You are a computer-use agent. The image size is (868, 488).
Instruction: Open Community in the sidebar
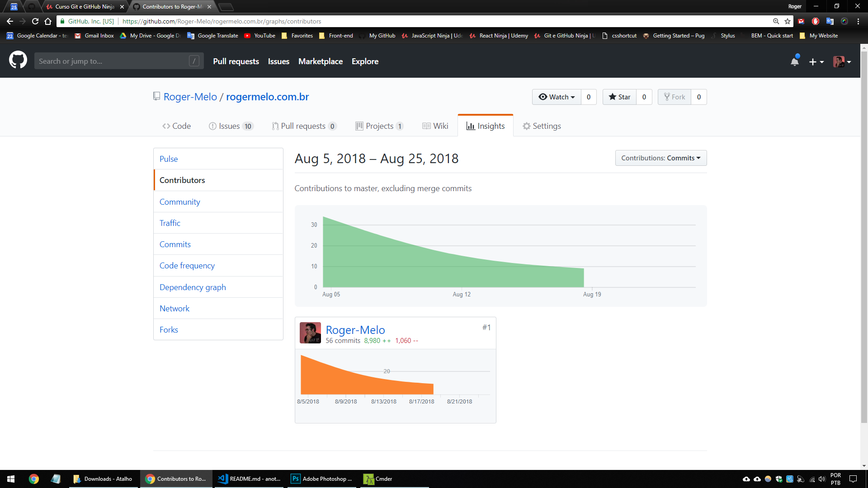[218, 202]
